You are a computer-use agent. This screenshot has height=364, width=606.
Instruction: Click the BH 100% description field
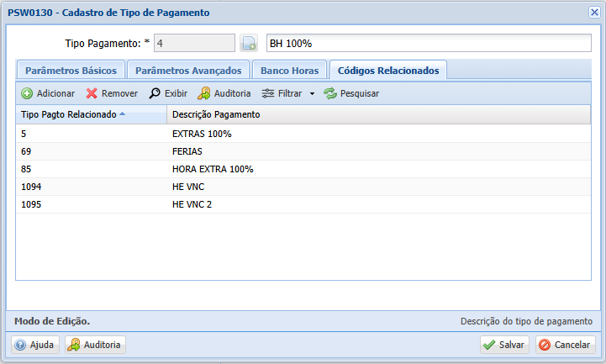(x=429, y=43)
